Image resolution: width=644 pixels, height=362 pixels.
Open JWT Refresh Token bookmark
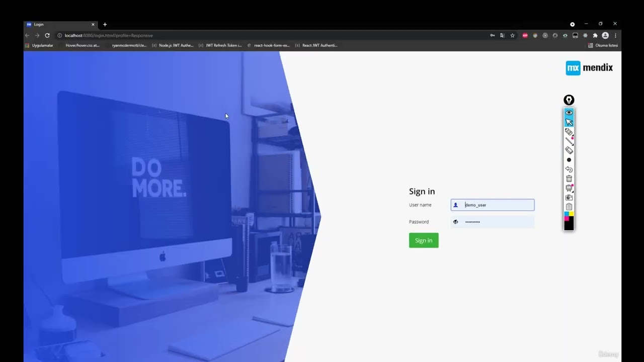[x=220, y=45]
